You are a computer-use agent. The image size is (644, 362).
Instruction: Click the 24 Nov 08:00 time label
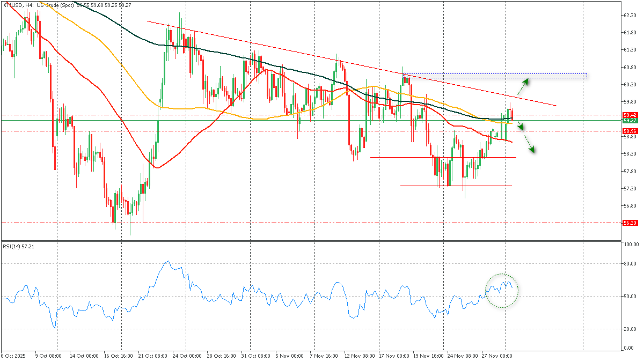pyautogui.click(x=463, y=356)
